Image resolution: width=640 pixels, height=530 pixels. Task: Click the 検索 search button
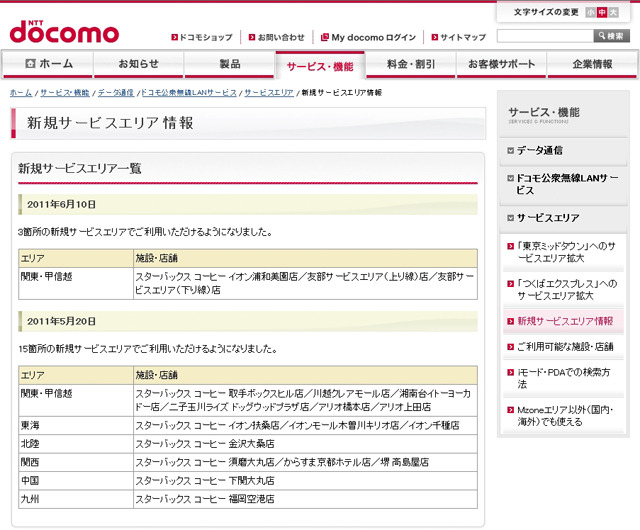(x=611, y=36)
